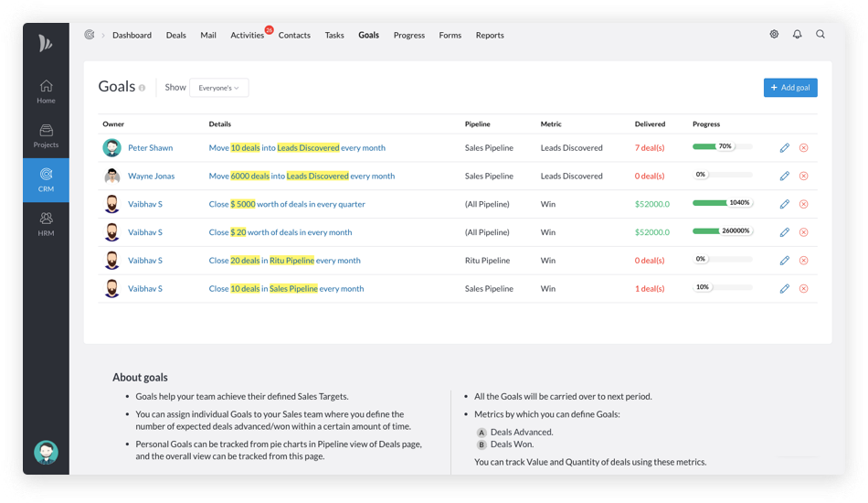Open Wayne Jonas owner link

click(x=151, y=177)
